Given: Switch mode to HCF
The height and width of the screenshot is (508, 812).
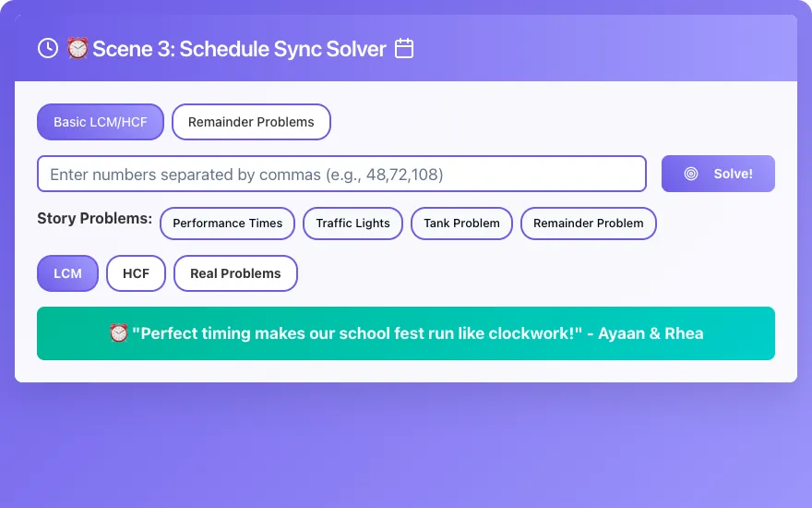Looking at the screenshot, I should (x=137, y=273).
